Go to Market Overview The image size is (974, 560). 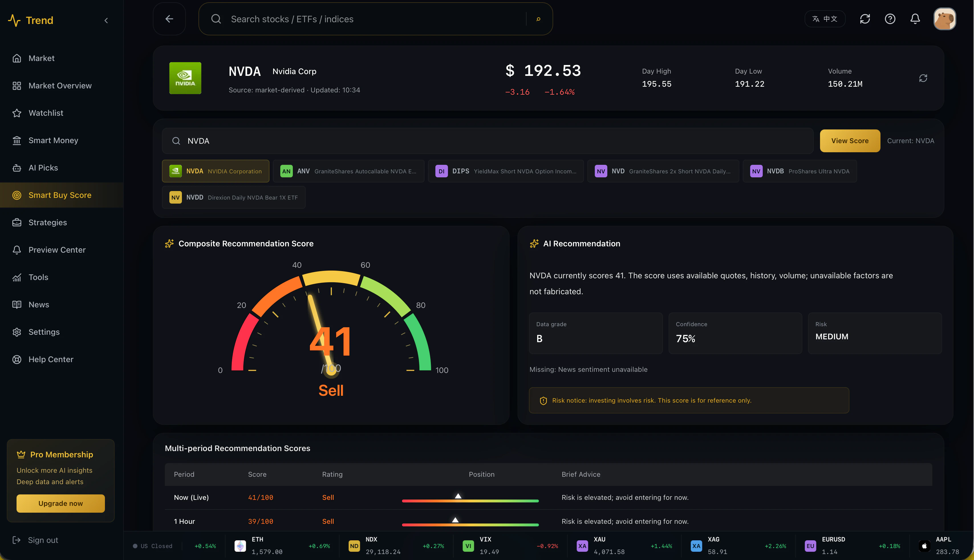coord(62,85)
